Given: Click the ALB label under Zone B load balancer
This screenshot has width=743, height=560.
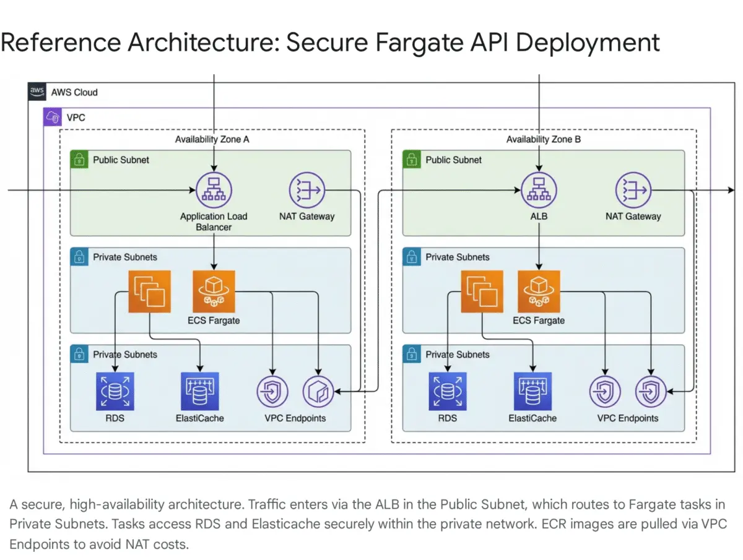Looking at the screenshot, I should tap(539, 217).
